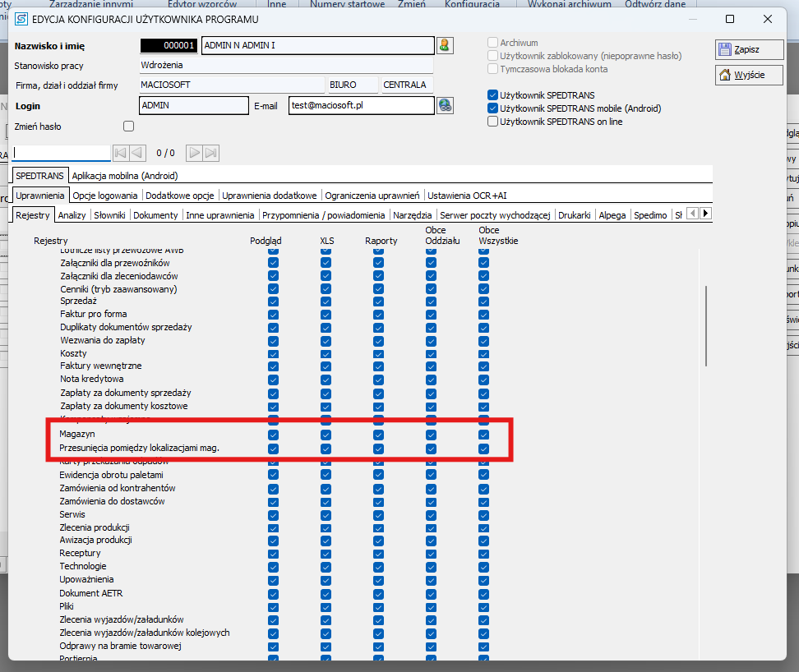The height and width of the screenshot is (672, 799).
Task: Go to first record navigation arrow
Action: tap(120, 153)
